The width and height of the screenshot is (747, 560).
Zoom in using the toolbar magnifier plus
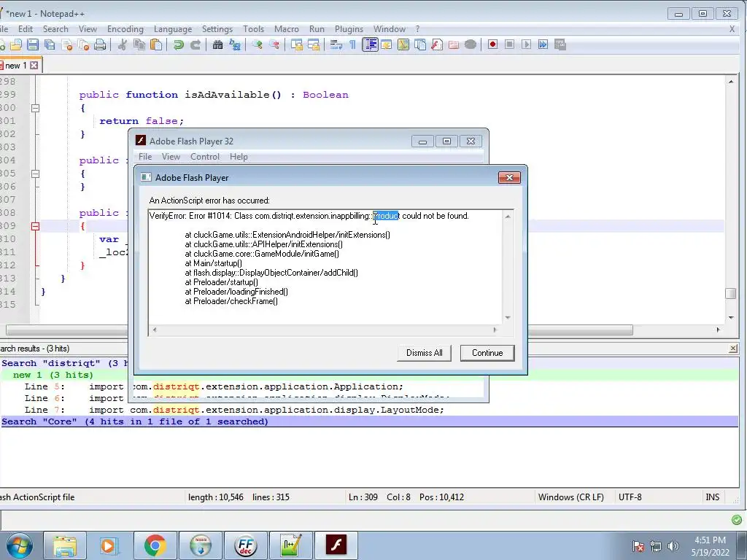pyautogui.click(x=258, y=44)
